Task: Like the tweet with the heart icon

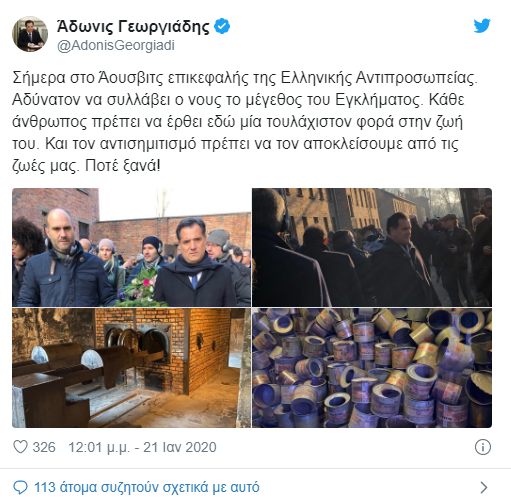Action: tap(20, 447)
